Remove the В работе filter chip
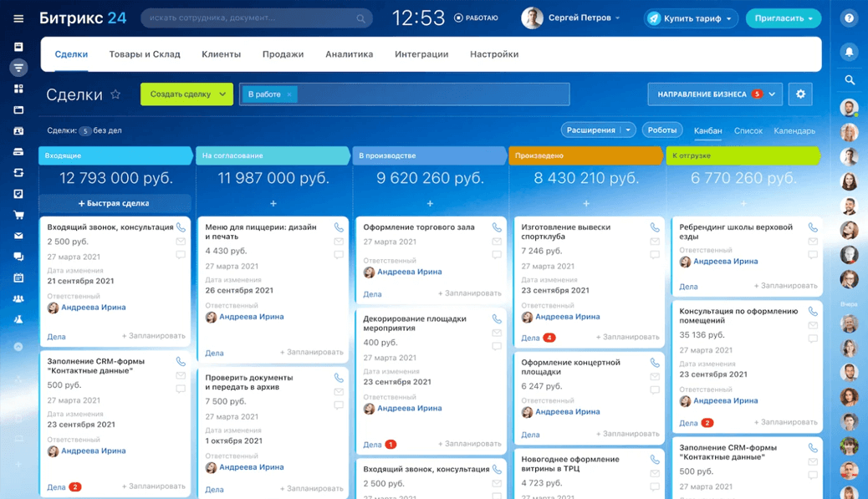The image size is (868, 499). [x=289, y=94]
